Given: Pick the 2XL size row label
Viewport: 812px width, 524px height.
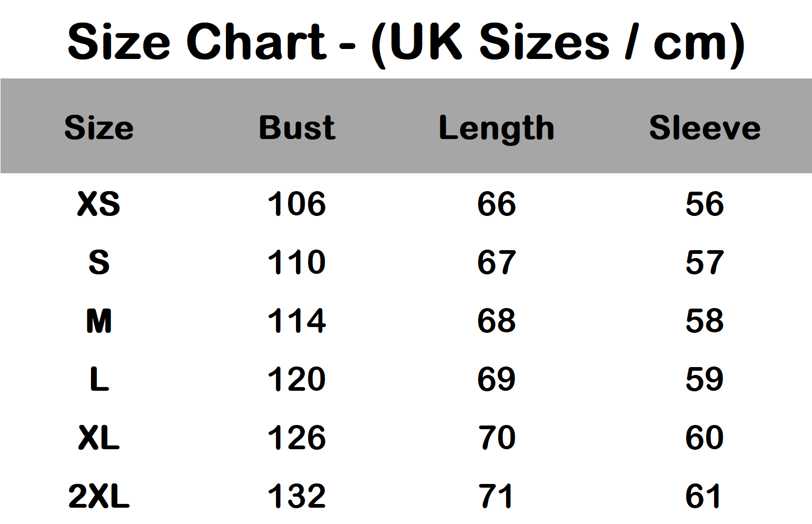Looking at the screenshot, I should tap(99, 496).
